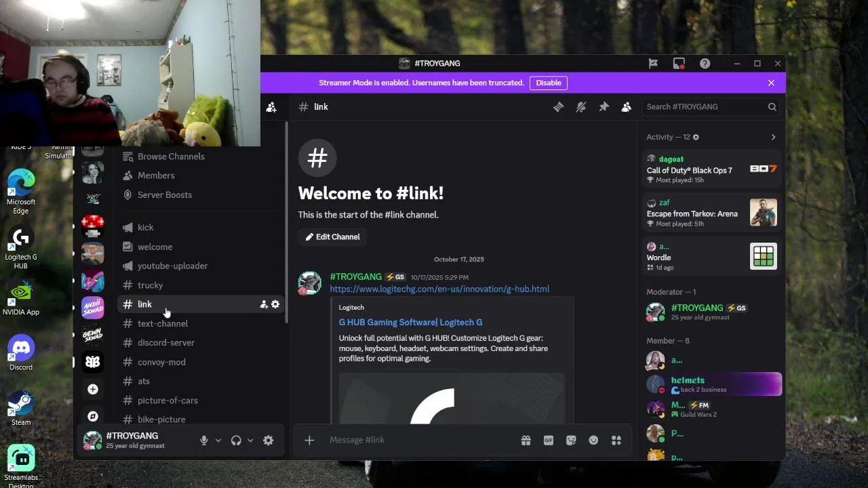Open the members icon above server list

tap(271, 107)
